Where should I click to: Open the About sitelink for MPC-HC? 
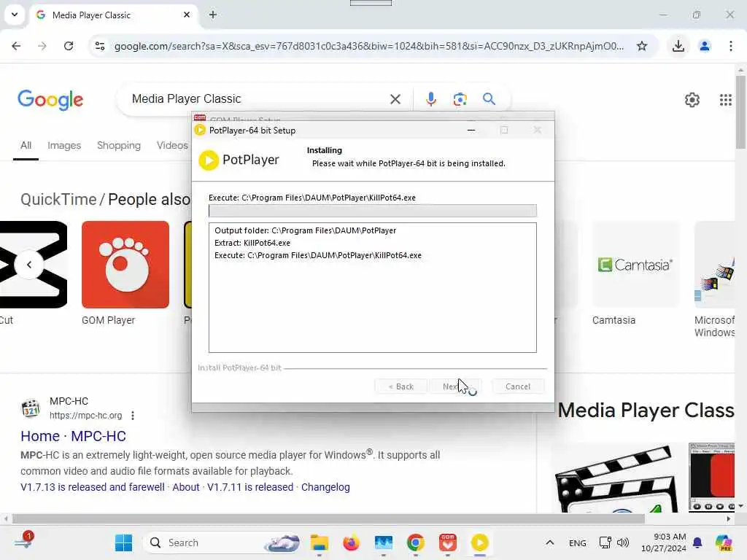[x=186, y=487]
